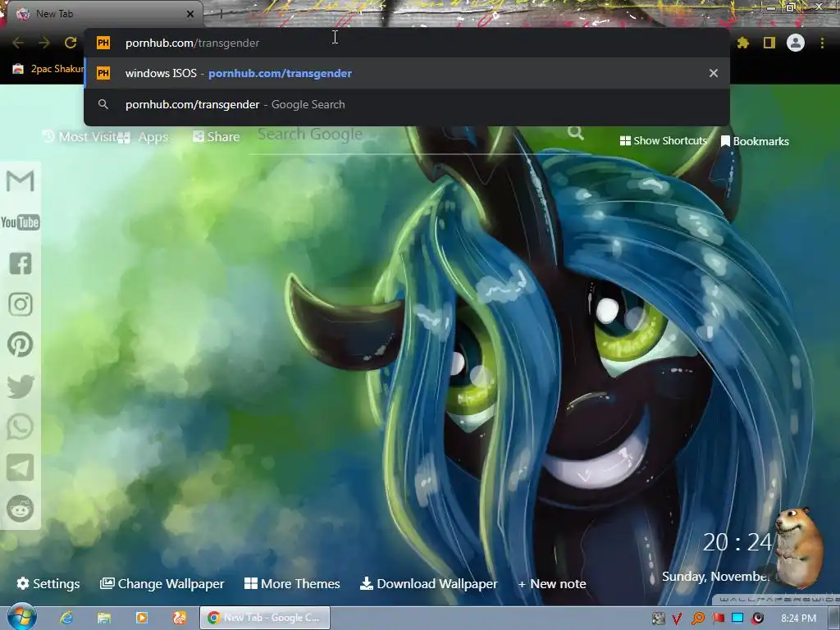
Task: Open YouTube shortcut in sidebar
Action: tap(21, 222)
